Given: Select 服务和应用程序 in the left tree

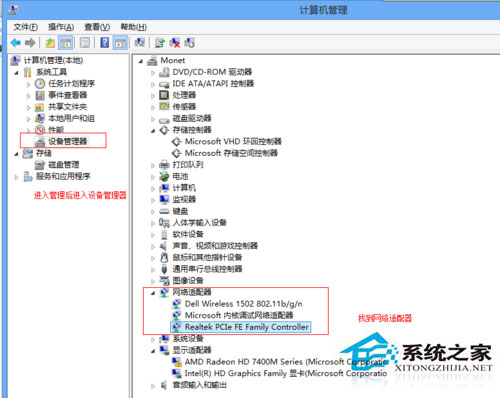Looking at the screenshot, I should 63,176.
